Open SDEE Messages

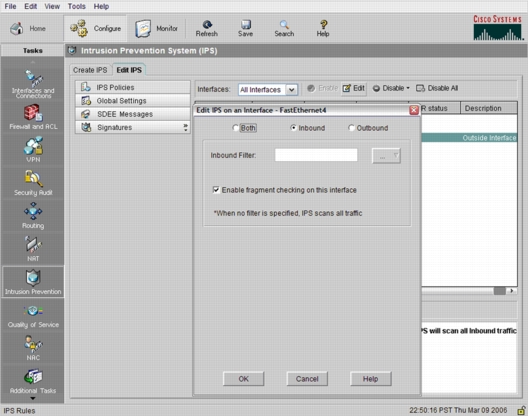(x=132, y=114)
